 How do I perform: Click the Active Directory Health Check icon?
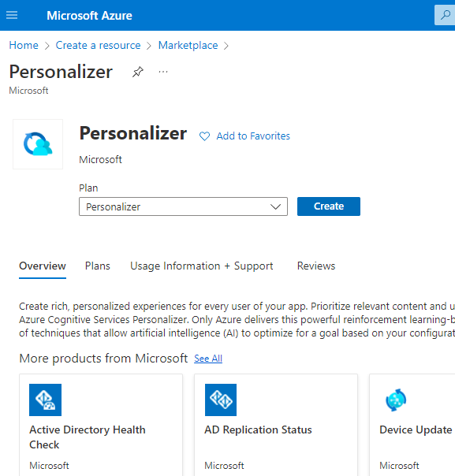pos(45,400)
